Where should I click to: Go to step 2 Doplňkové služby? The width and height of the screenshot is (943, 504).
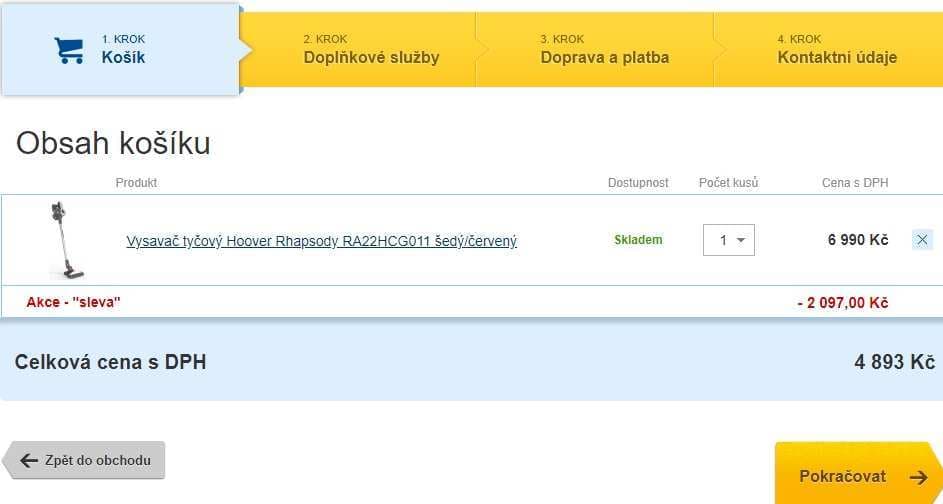coord(371,50)
